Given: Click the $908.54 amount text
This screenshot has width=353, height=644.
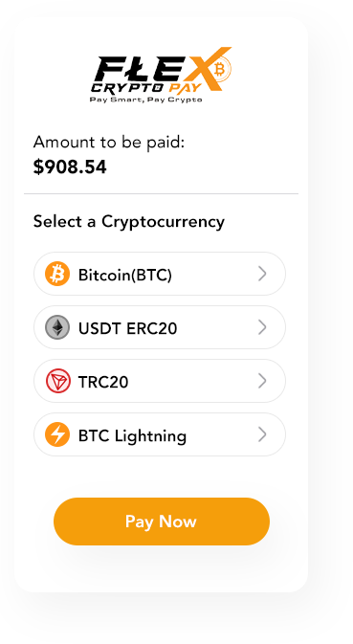Looking at the screenshot, I should pyautogui.click(x=70, y=167).
